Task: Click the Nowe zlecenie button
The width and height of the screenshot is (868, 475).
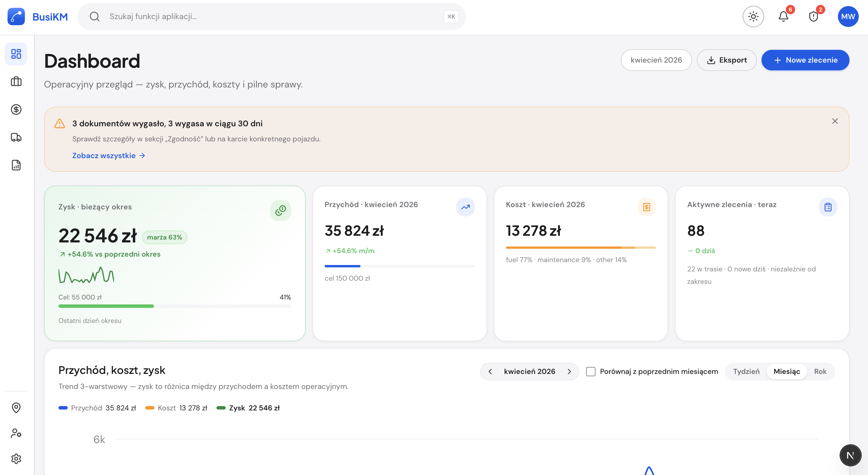Action: pos(805,60)
